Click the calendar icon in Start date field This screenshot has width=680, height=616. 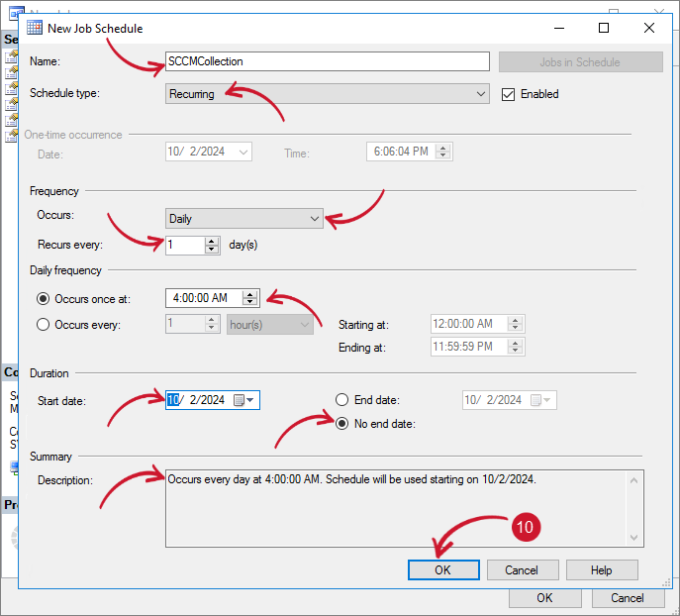(239, 400)
